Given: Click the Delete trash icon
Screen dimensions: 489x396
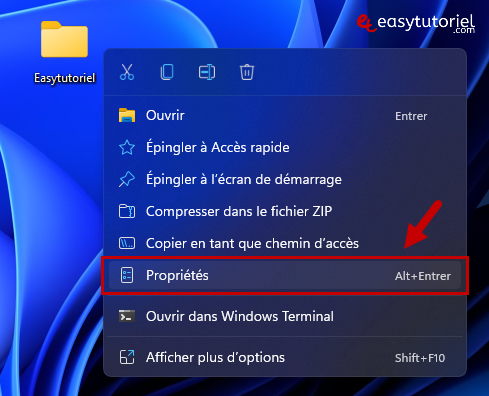Looking at the screenshot, I should pyautogui.click(x=247, y=72).
